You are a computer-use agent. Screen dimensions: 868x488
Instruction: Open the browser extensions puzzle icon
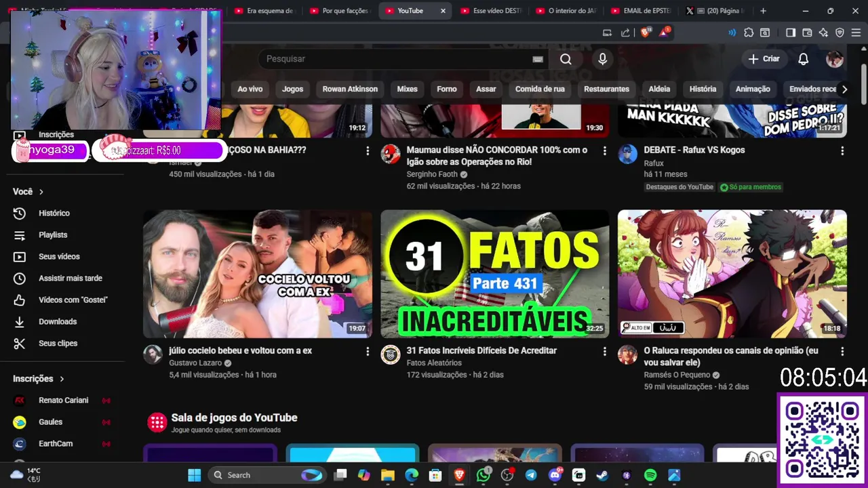pyautogui.click(x=749, y=33)
